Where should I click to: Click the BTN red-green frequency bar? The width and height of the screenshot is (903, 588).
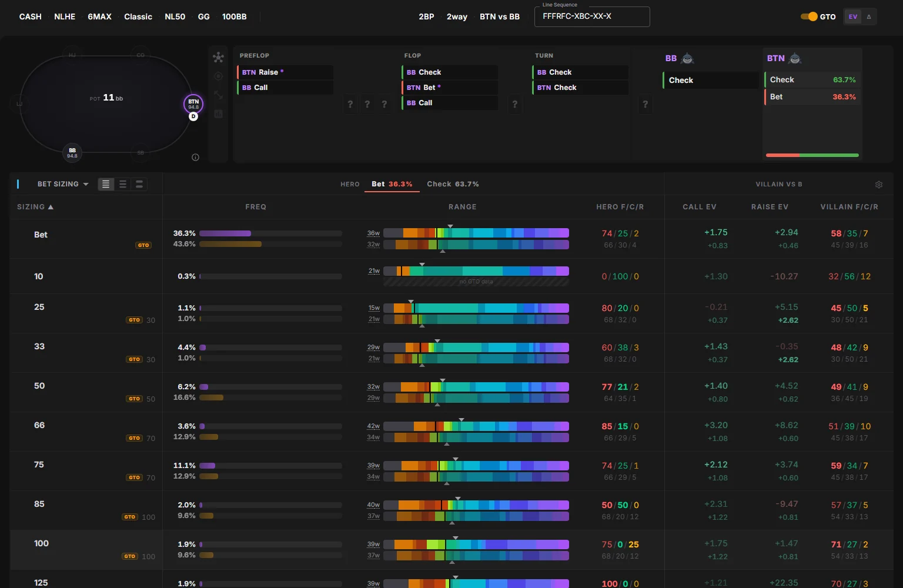812,155
